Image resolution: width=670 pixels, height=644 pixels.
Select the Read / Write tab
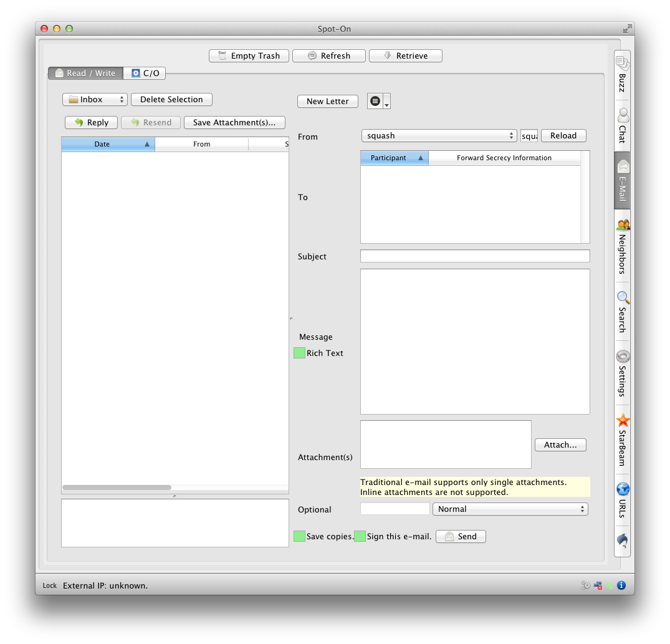click(85, 74)
